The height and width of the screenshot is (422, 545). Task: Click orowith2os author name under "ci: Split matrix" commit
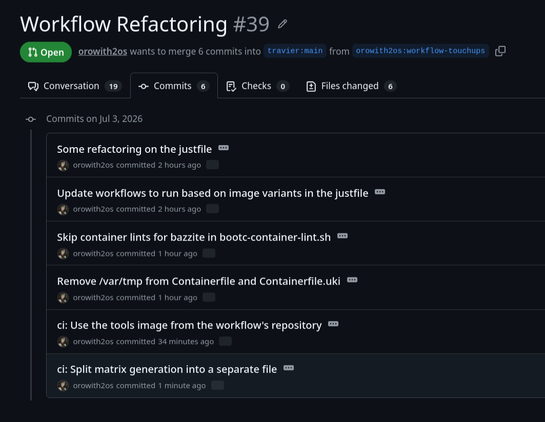[93, 386]
